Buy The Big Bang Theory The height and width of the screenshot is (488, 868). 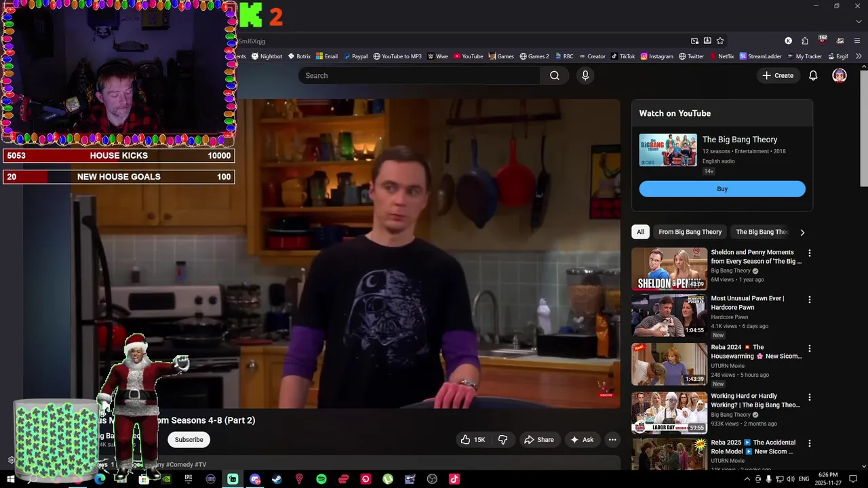(x=722, y=189)
